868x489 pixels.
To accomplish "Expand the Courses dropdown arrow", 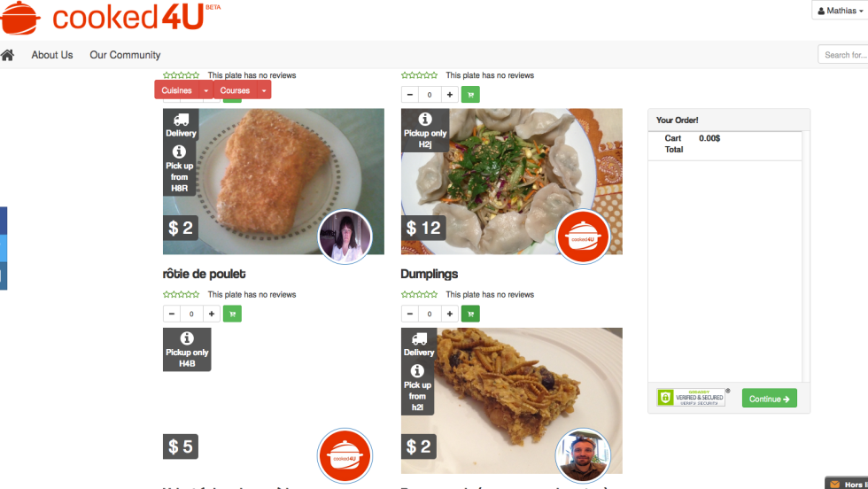I will (x=264, y=90).
